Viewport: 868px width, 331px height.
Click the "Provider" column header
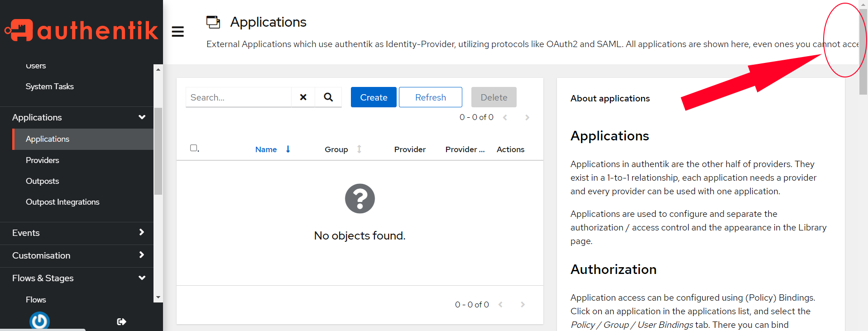click(410, 149)
